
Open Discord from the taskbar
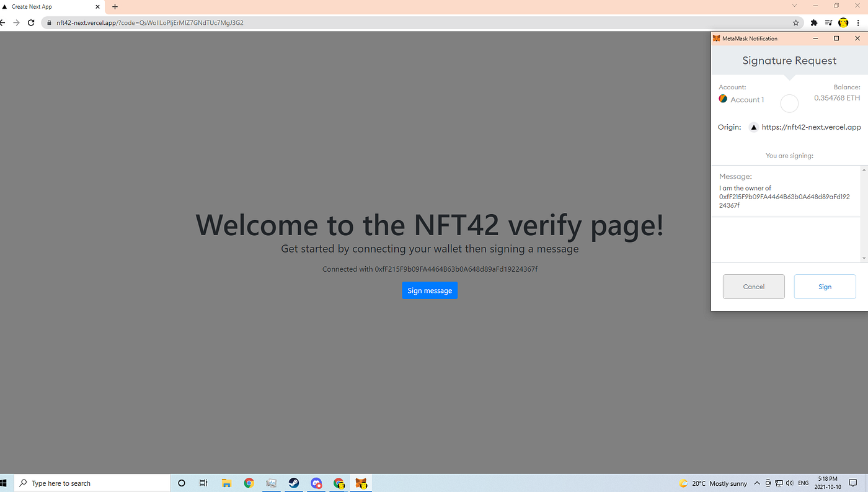click(316, 483)
